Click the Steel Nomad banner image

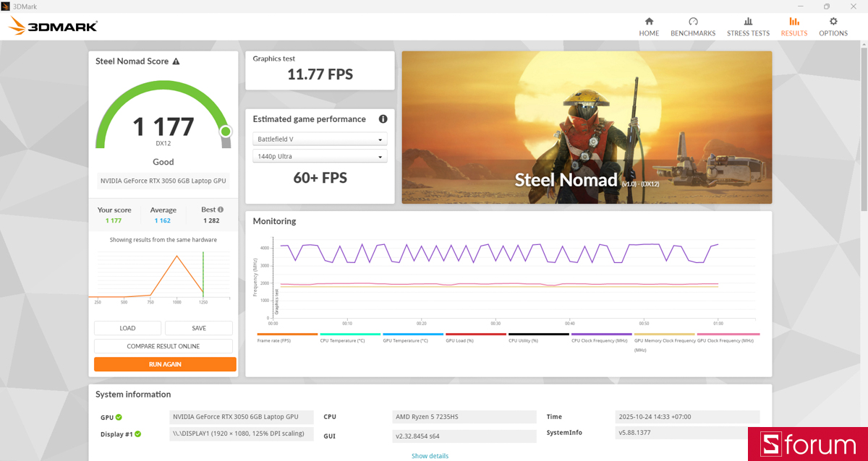587,127
